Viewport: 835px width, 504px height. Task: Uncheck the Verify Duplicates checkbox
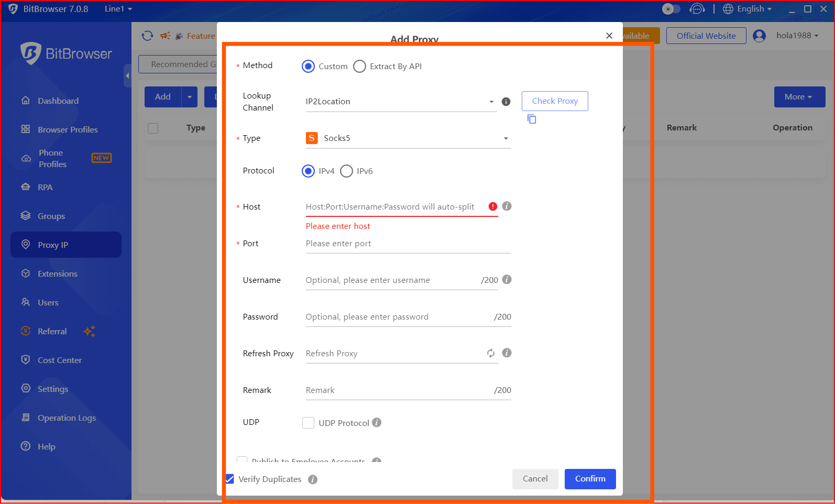pos(230,479)
